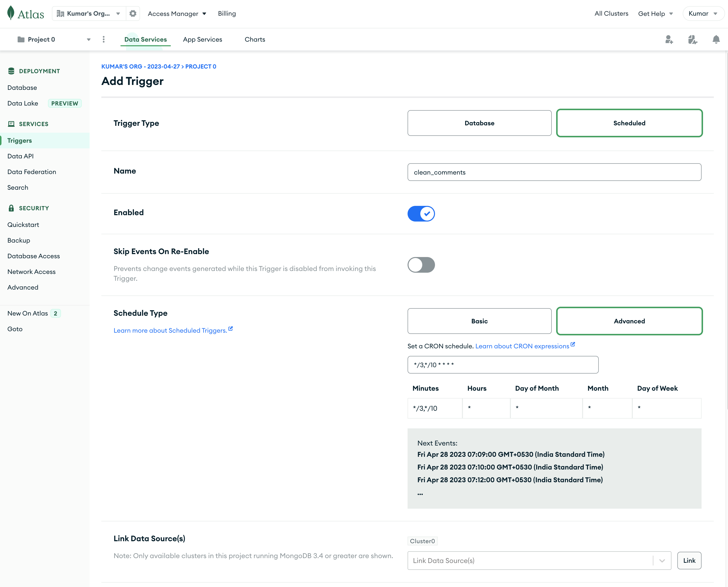Image resolution: width=728 pixels, height=587 pixels.
Task: Click the organization building icon
Action: tap(60, 13)
